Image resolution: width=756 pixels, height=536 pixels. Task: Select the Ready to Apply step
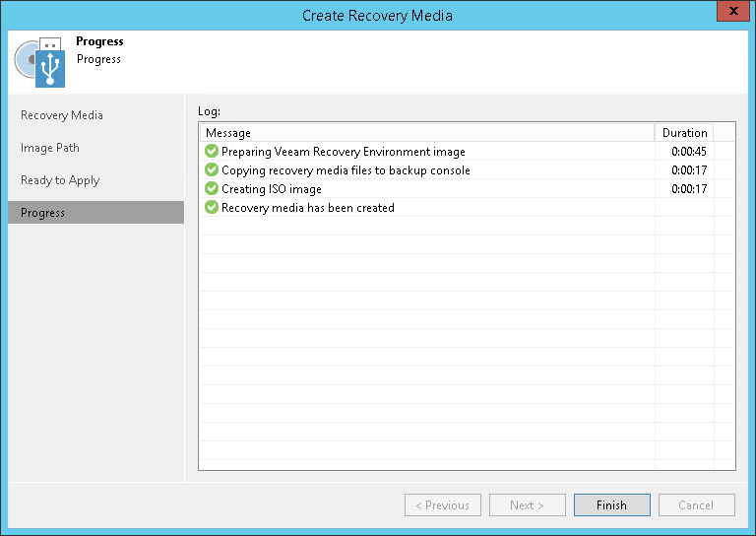[60, 180]
